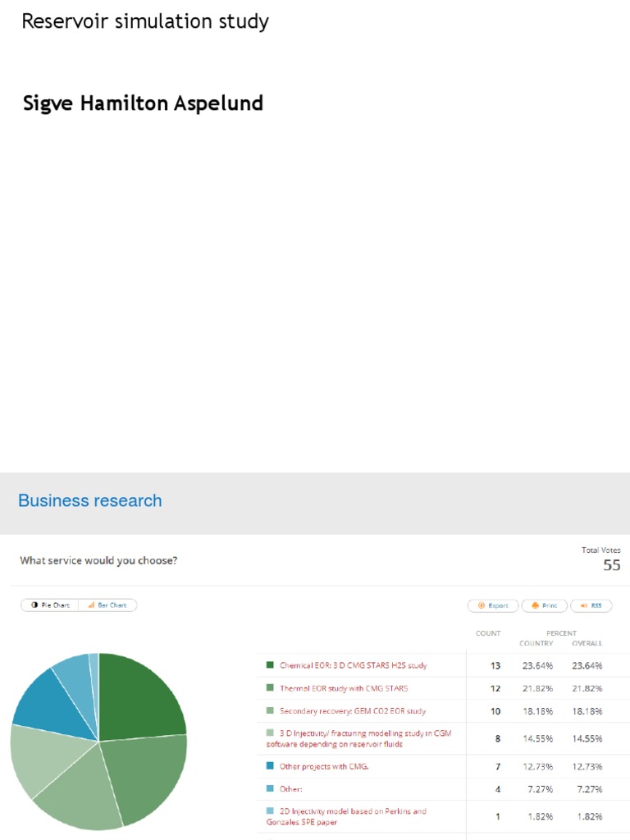Image resolution: width=630 pixels, height=840 pixels.
Task: Open Secondary recovery: GEM CO2 EOR study link
Action: 353,711
